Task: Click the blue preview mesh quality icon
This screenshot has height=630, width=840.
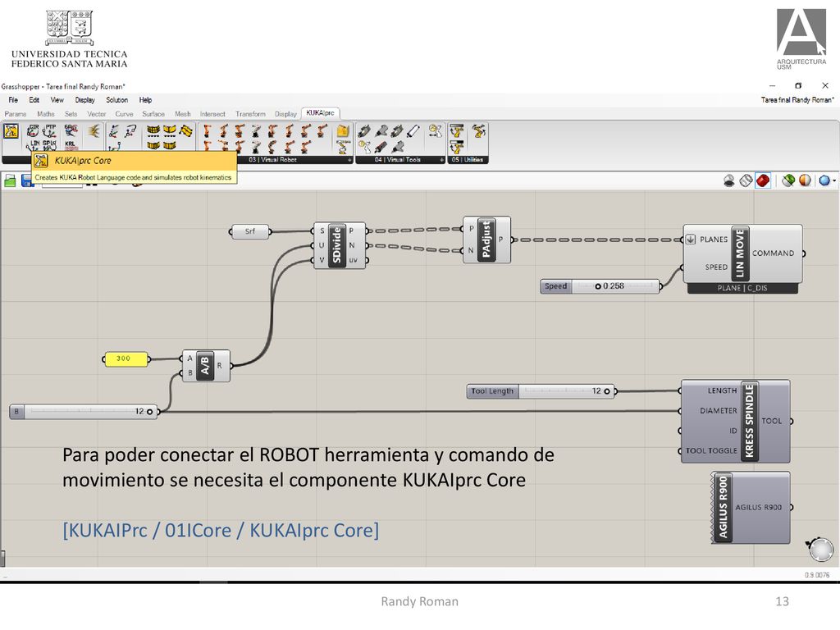Action: [x=824, y=180]
